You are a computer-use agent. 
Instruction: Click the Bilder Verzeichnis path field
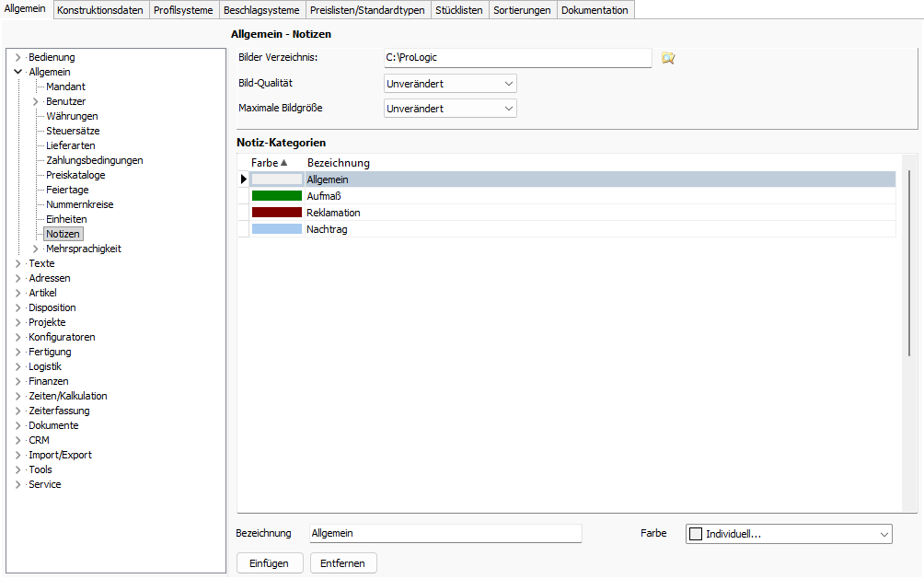(516, 58)
